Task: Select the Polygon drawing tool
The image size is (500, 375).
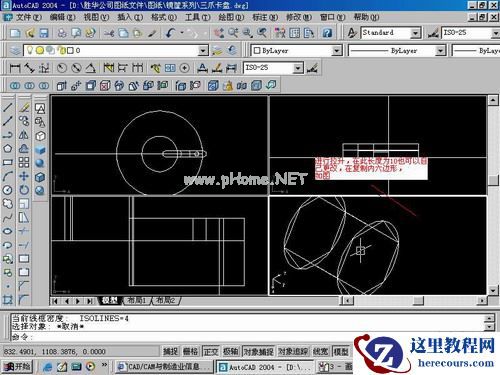Action: 8,149
